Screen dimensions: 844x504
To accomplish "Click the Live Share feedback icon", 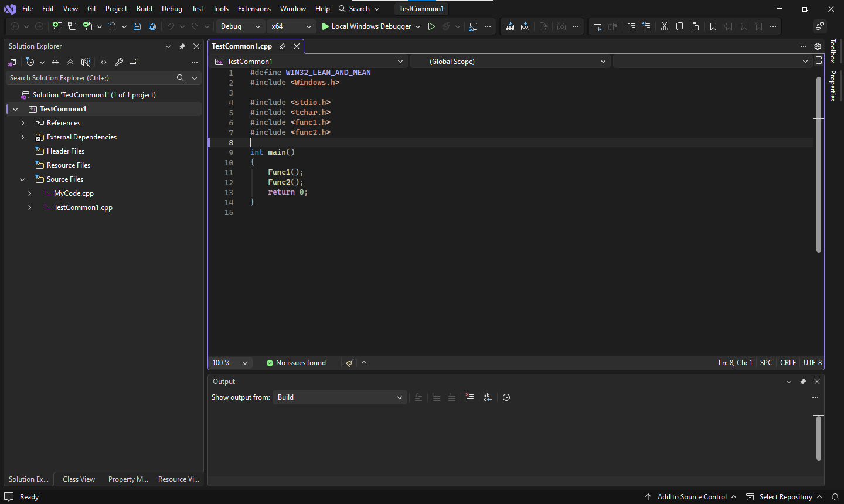I will pyautogui.click(x=820, y=26).
